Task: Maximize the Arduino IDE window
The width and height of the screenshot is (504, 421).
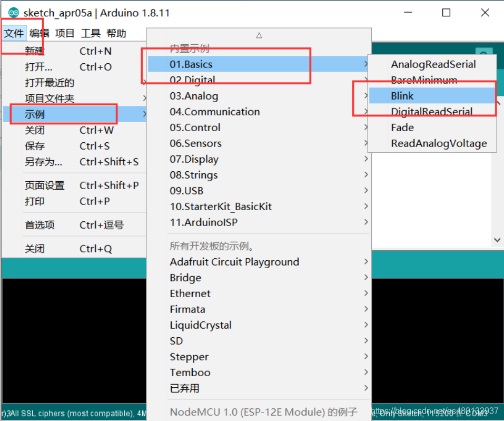Action: click(446, 13)
